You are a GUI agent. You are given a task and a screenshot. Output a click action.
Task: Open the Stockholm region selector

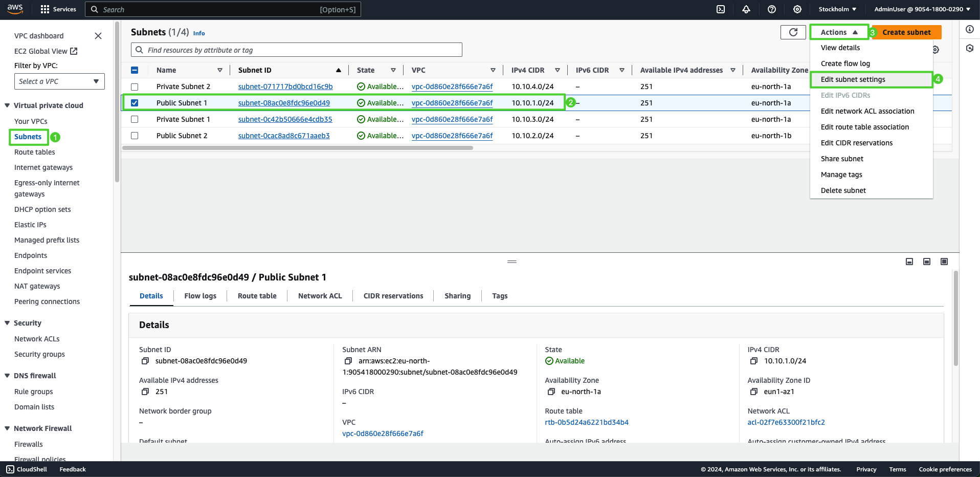837,9
